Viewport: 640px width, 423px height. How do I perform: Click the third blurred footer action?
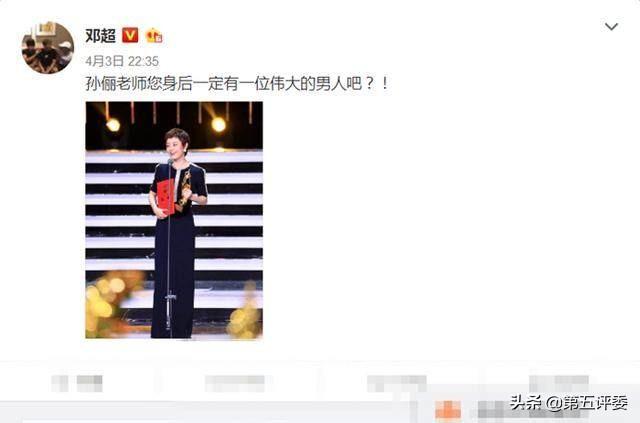click(397, 384)
